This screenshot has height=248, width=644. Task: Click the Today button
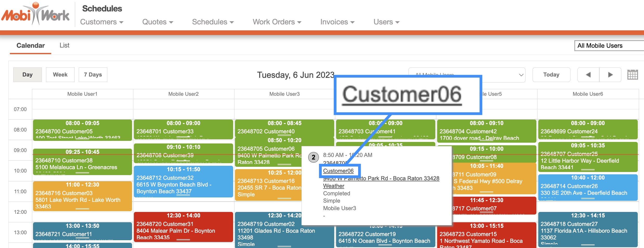[551, 75]
